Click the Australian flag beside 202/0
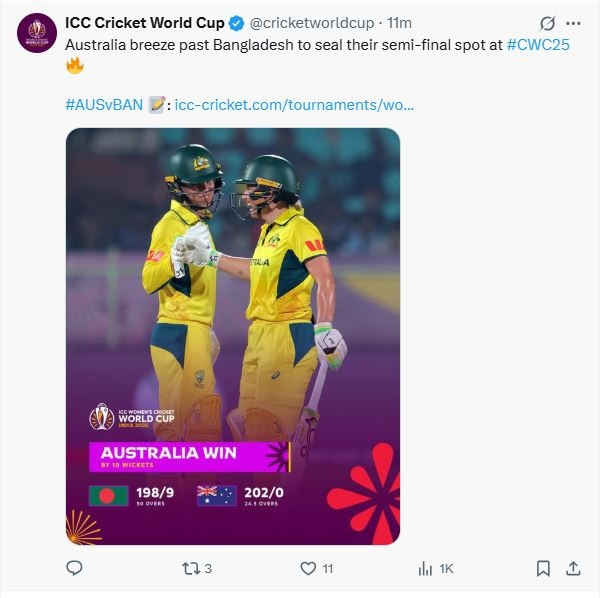The height and width of the screenshot is (598, 603). (216, 495)
